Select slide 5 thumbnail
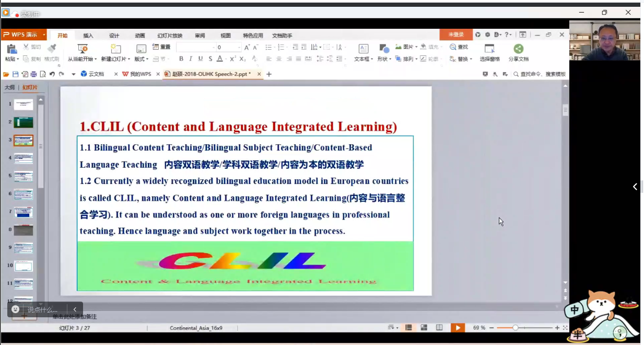This screenshot has width=644, height=345. [x=24, y=176]
